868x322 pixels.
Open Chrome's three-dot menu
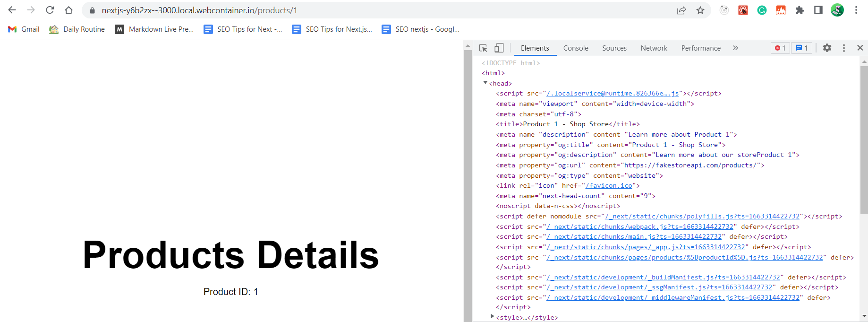[856, 10]
